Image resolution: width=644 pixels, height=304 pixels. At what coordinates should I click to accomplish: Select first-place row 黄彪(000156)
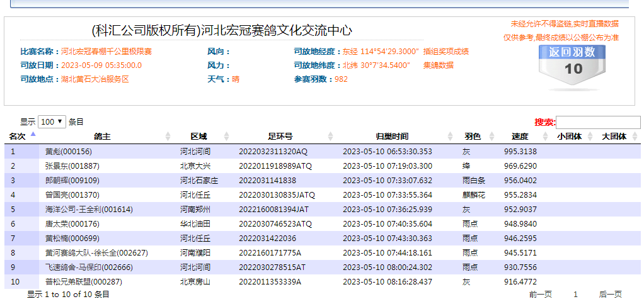[x=69, y=152]
